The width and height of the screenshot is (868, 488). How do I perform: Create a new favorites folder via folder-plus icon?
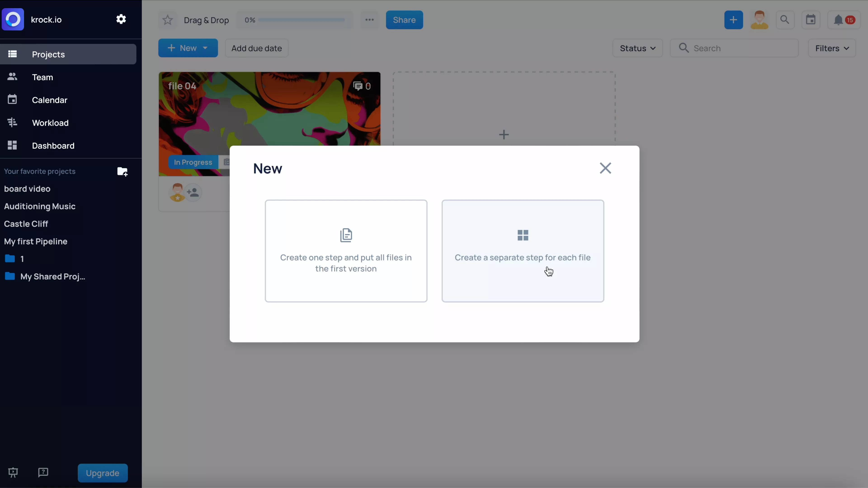[x=122, y=172]
